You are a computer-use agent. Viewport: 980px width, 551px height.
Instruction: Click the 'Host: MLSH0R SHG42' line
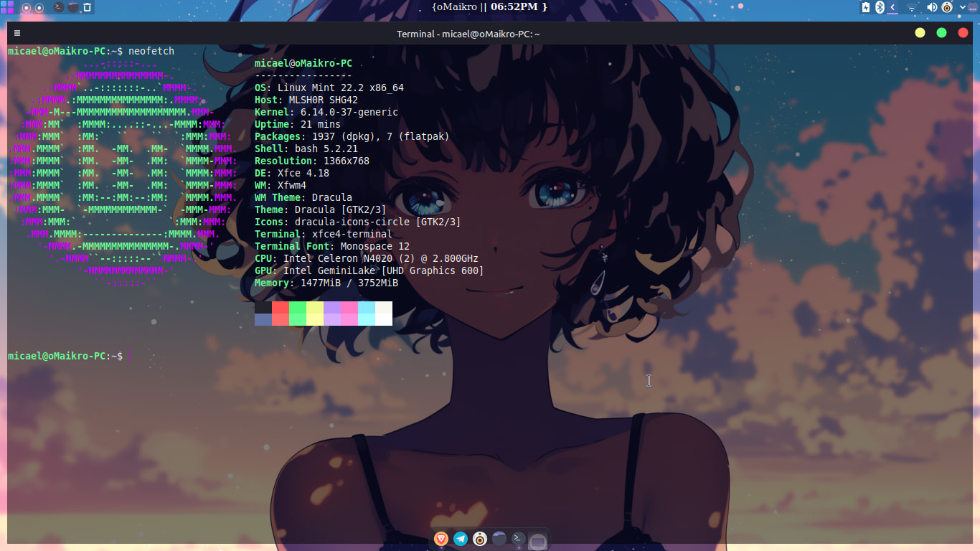pyautogui.click(x=306, y=100)
